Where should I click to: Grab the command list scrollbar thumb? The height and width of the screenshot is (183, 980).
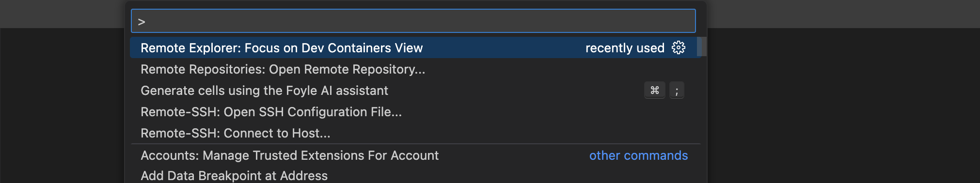702,47
